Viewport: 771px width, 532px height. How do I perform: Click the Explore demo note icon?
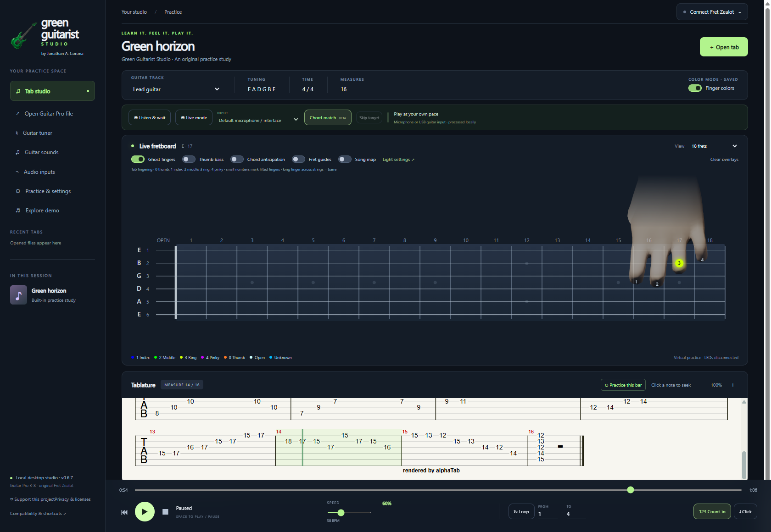(x=18, y=211)
